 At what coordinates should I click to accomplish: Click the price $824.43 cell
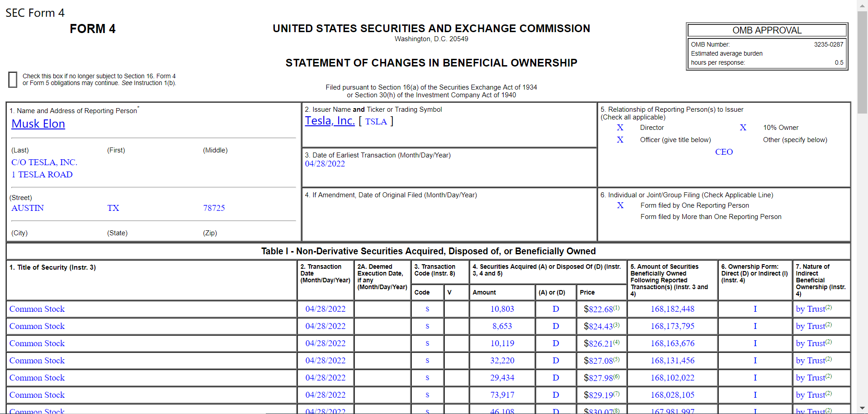pyautogui.click(x=602, y=326)
